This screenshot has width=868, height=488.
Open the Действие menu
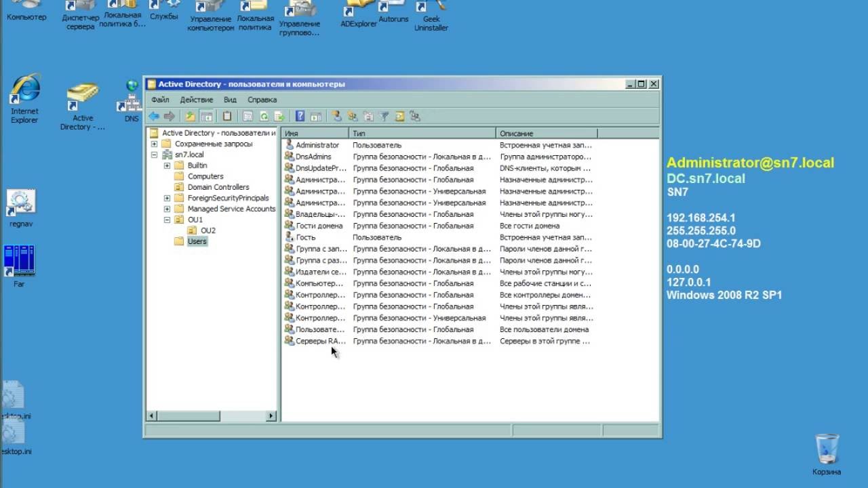pos(197,100)
